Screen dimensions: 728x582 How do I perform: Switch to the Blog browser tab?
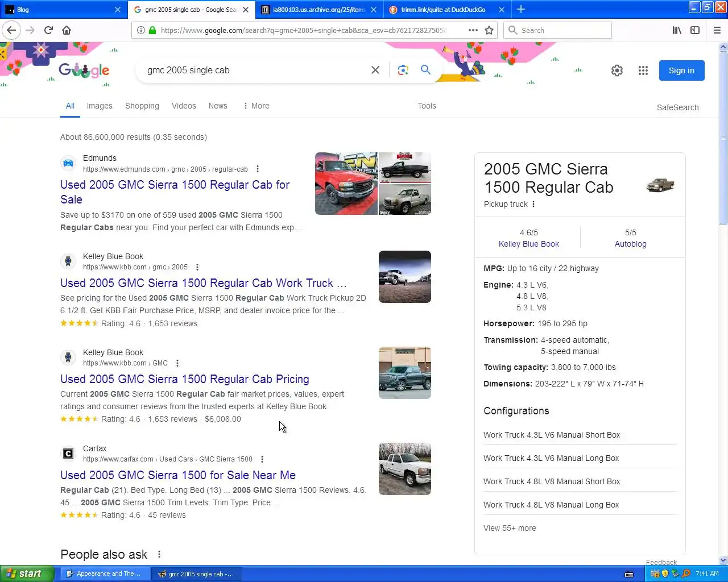tap(64, 10)
